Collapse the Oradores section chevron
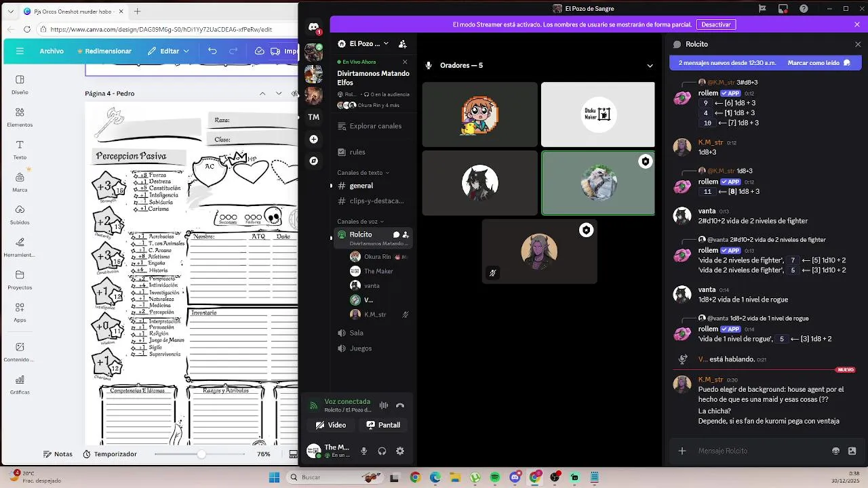Viewport: 868px width, 488px height. [x=650, y=66]
